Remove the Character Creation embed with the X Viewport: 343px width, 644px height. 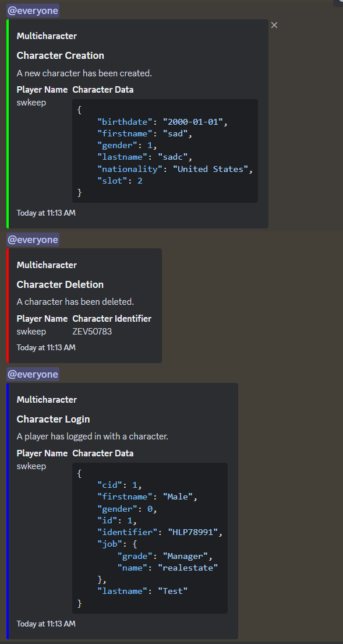[x=274, y=25]
